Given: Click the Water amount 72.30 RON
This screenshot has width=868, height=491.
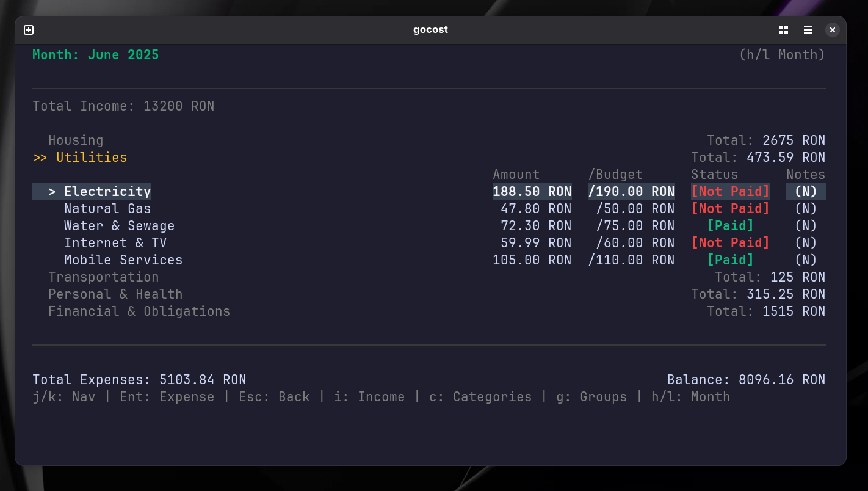Looking at the screenshot, I should (x=536, y=226).
